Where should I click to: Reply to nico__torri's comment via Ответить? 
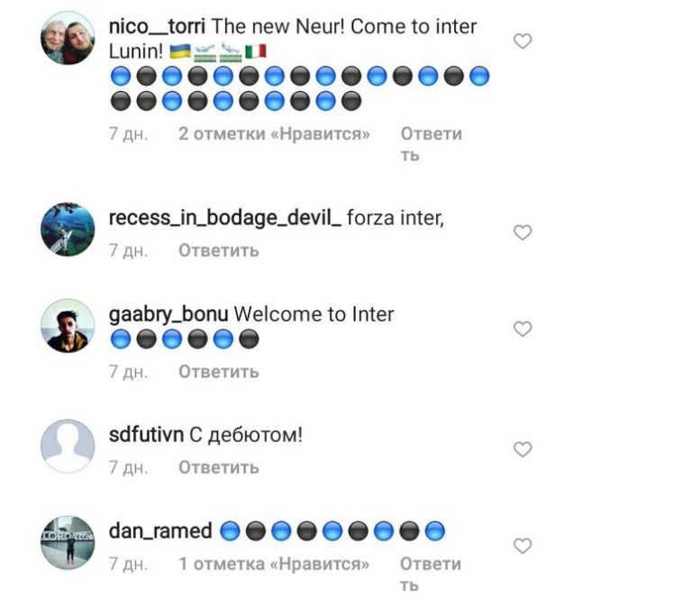431,144
